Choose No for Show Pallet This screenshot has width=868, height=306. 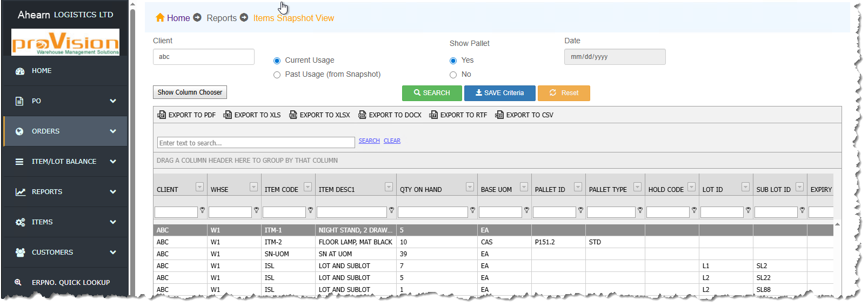tap(453, 75)
